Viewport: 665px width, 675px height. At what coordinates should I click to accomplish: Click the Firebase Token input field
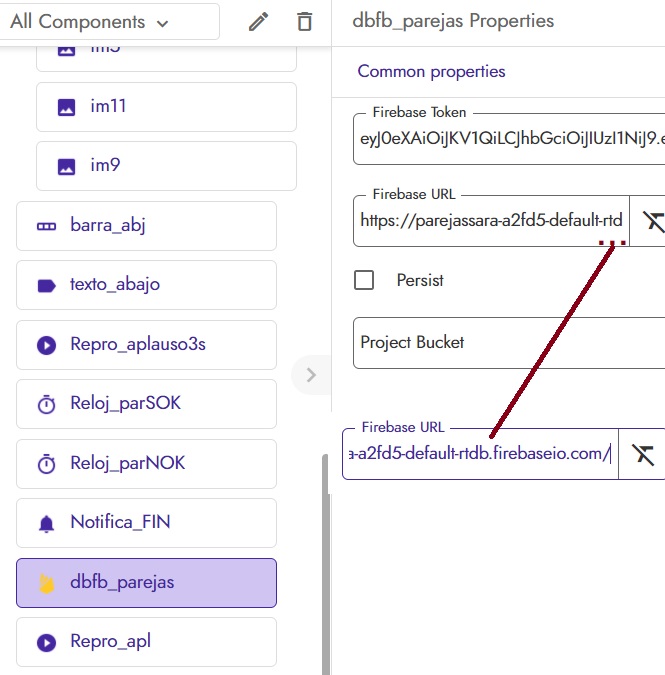[510, 140]
